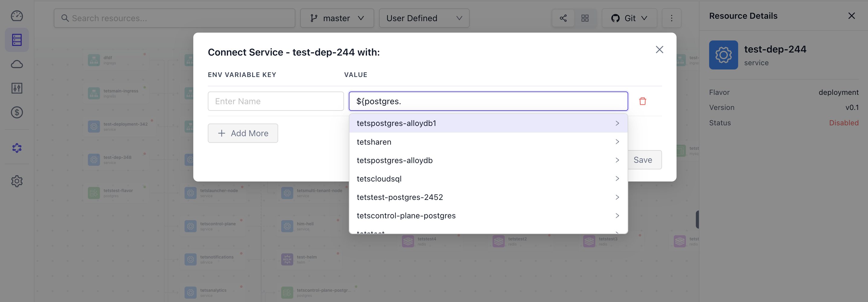Image resolution: width=868 pixels, height=302 pixels.
Task: Delete the env variable row with trash icon
Action: click(643, 101)
